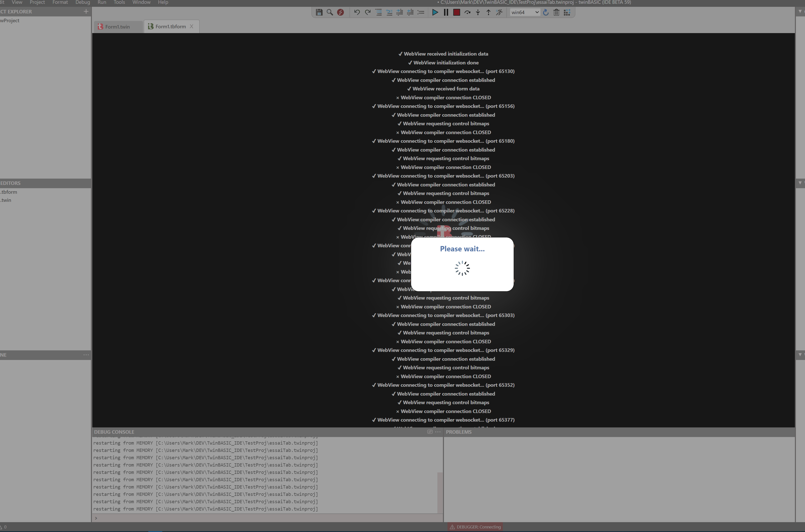The image size is (805, 532).
Task: Refresh the build with the circular refresh icon
Action: (x=545, y=12)
